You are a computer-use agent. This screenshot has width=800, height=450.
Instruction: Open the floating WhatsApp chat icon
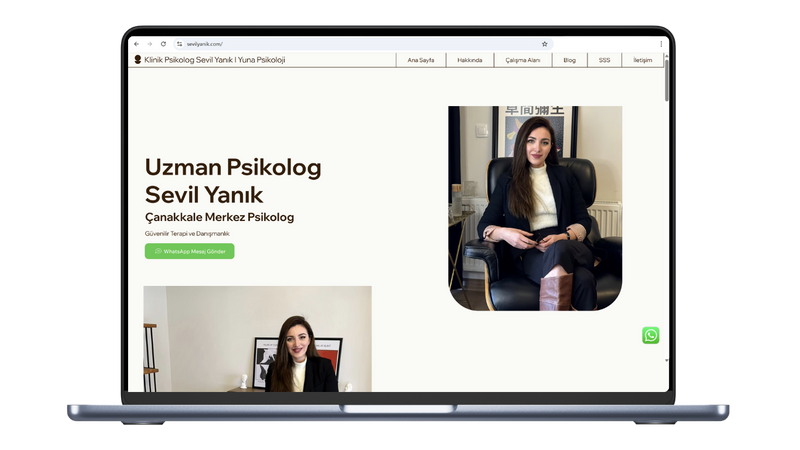coord(651,335)
